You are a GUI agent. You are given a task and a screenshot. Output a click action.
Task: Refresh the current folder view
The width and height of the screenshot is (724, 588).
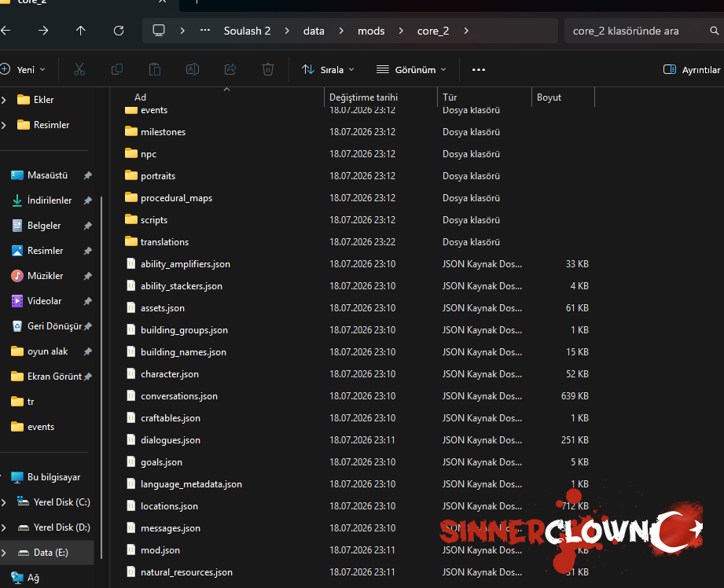tap(119, 31)
